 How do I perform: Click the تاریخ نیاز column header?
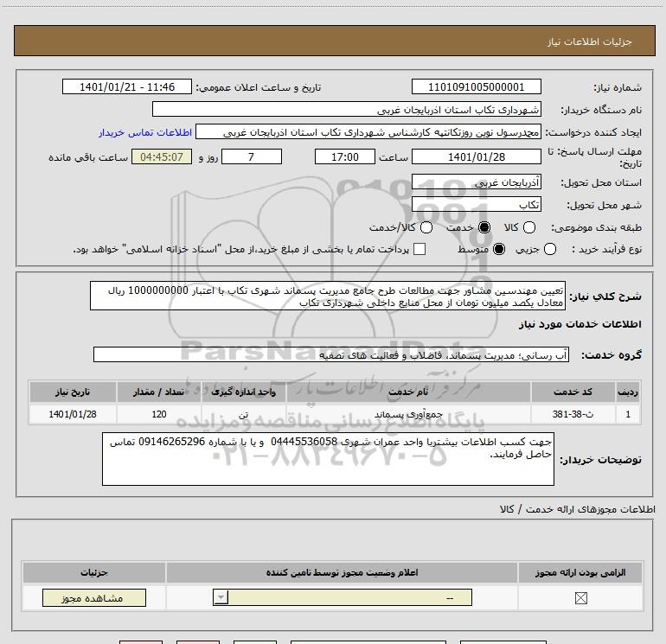click(73, 392)
